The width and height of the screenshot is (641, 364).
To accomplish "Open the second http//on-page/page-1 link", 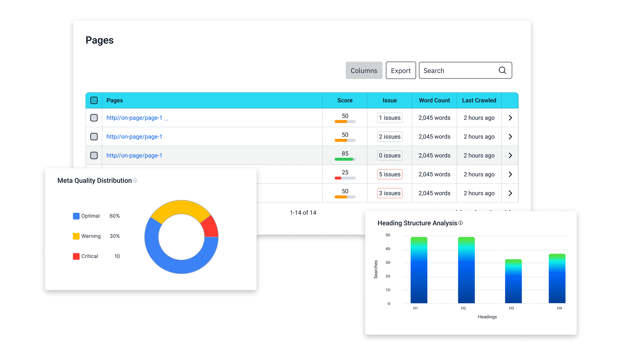I will click(134, 137).
